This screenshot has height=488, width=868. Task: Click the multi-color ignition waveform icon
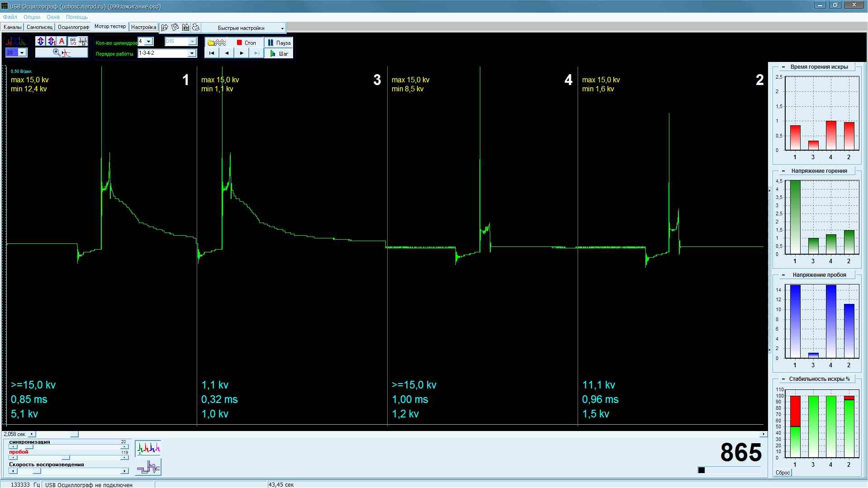coord(16,42)
